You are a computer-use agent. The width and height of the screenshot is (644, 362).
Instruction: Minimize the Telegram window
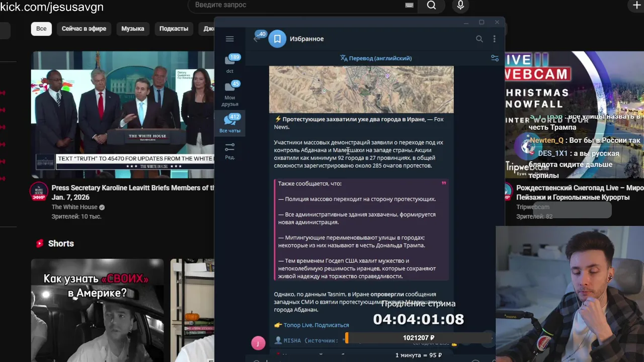click(466, 22)
